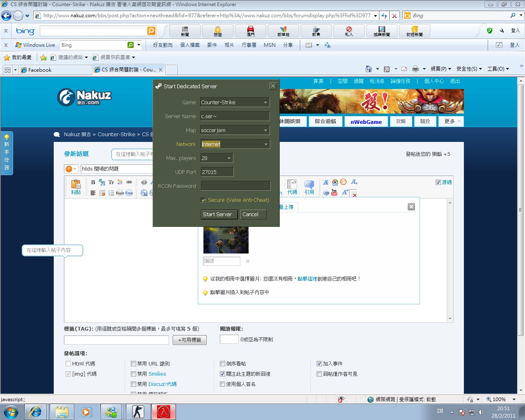Expand the Map dropdown showing soccerjam

[265, 130]
